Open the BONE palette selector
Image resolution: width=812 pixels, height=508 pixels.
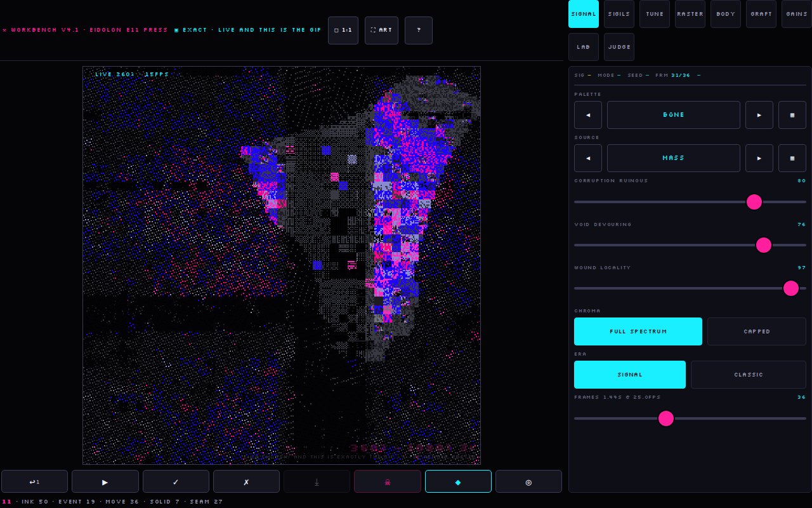coord(674,115)
